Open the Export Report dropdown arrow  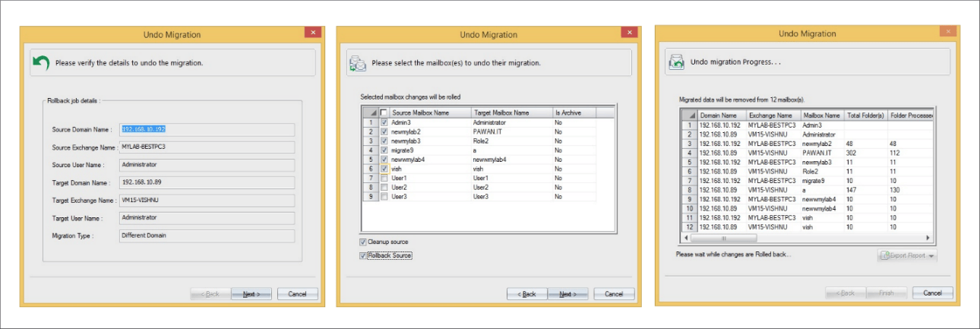point(931,256)
